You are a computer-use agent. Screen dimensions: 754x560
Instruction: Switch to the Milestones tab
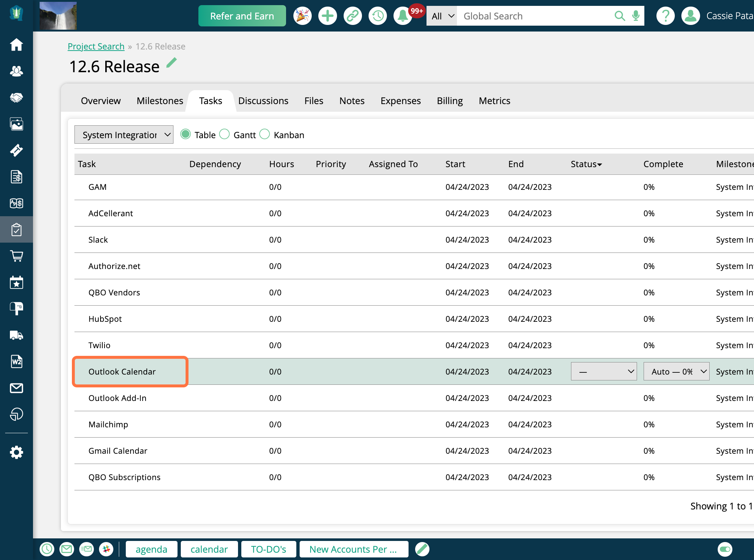160,100
